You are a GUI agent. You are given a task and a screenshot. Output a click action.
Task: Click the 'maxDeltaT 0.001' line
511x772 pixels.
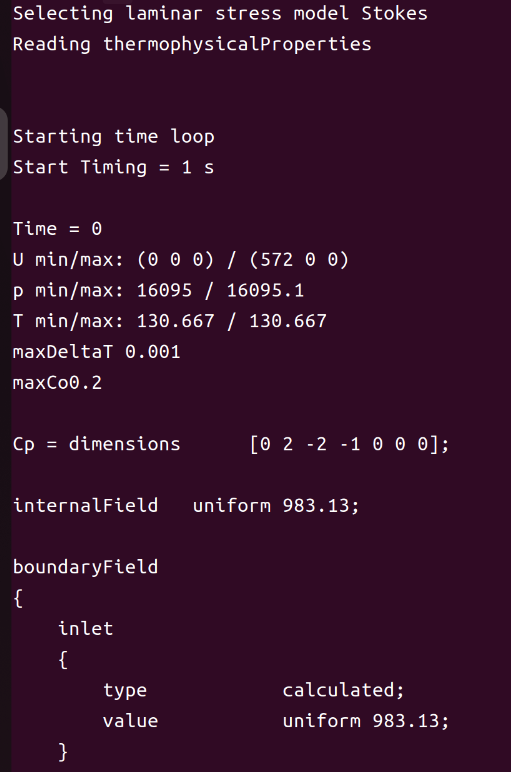(96, 352)
